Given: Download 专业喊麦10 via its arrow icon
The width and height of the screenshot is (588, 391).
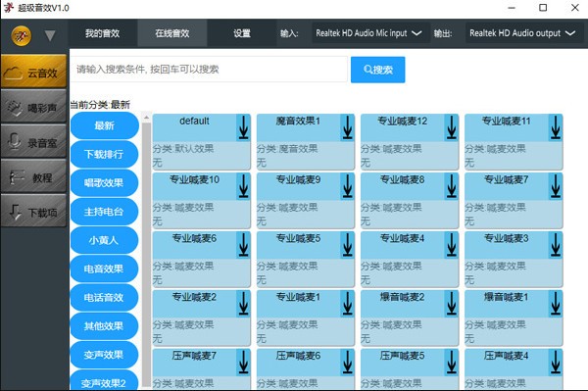Looking at the screenshot, I should tap(243, 186).
